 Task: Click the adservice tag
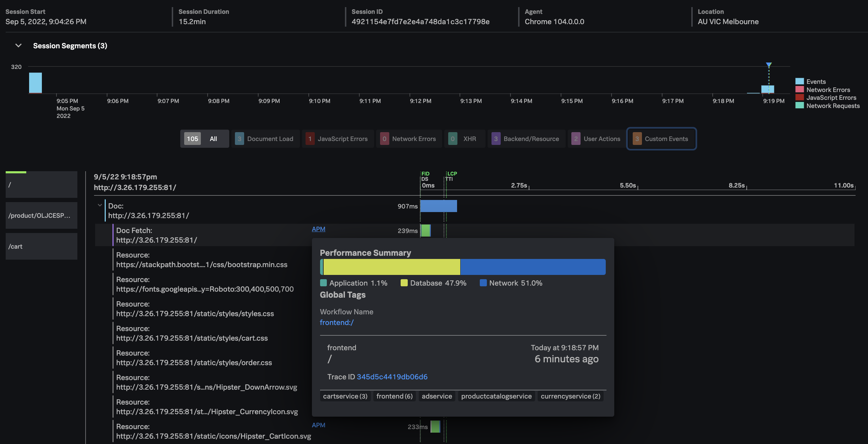pyautogui.click(x=436, y=396)
